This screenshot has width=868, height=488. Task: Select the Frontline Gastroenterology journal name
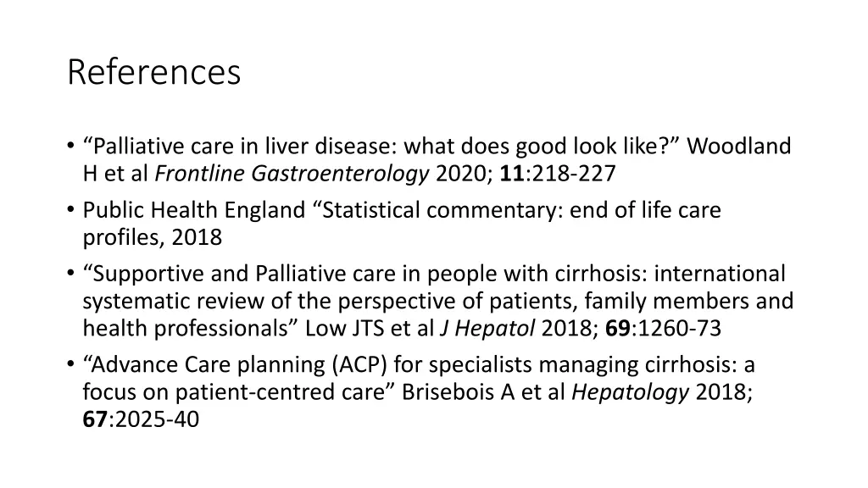[x=292, y=174]
